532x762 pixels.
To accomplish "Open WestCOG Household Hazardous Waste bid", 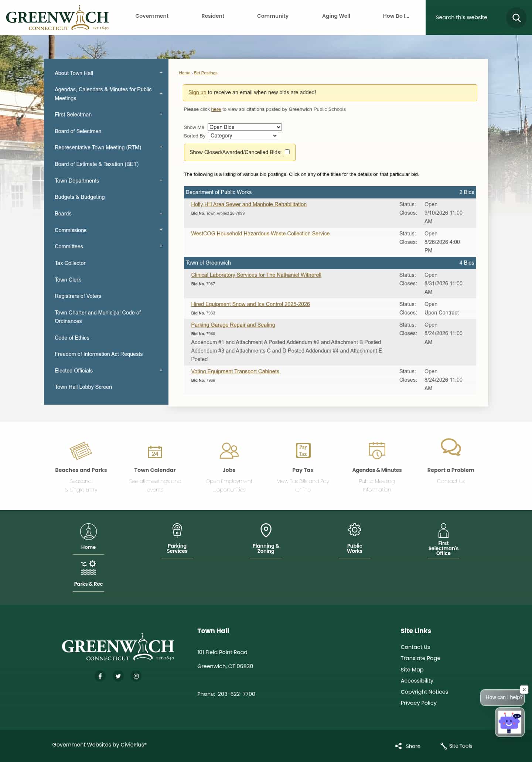I will click(260, 234).
